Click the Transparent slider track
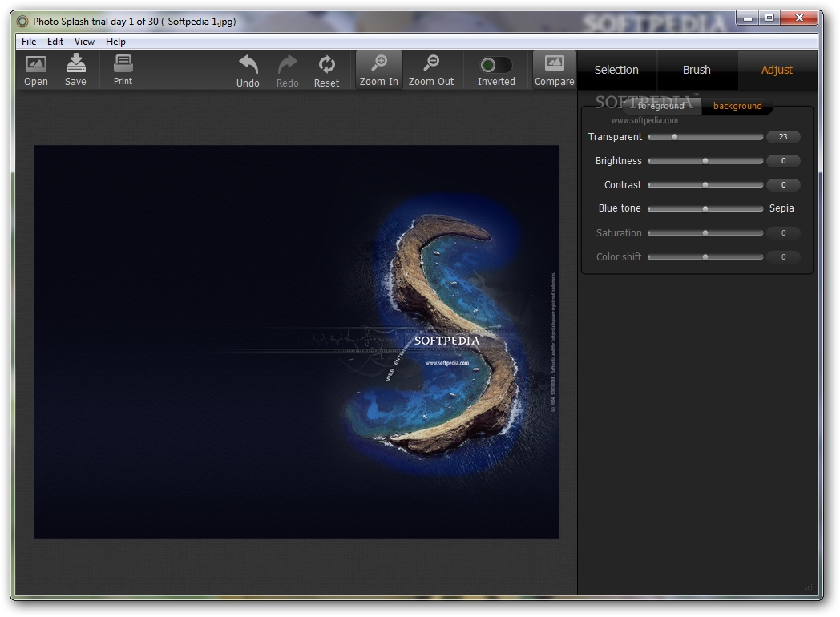This screenshot has height=617, width=840. [705, 137]
